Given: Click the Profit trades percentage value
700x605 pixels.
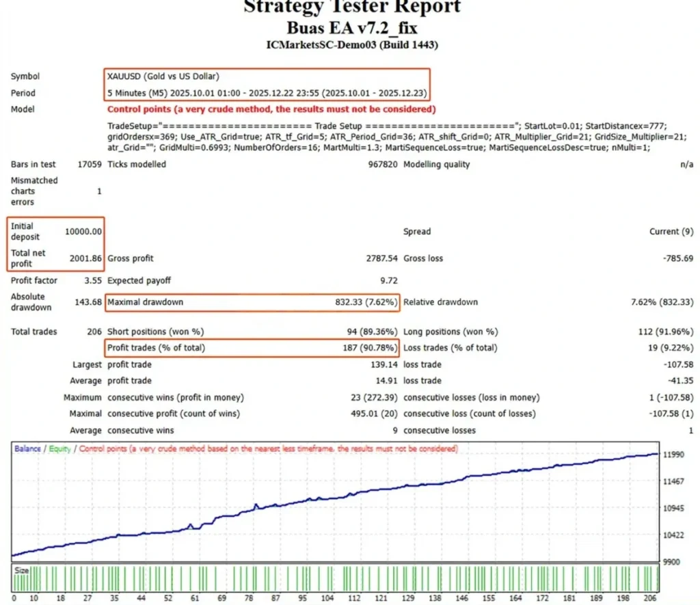Looking at the screenshot, I should (369, 347).
